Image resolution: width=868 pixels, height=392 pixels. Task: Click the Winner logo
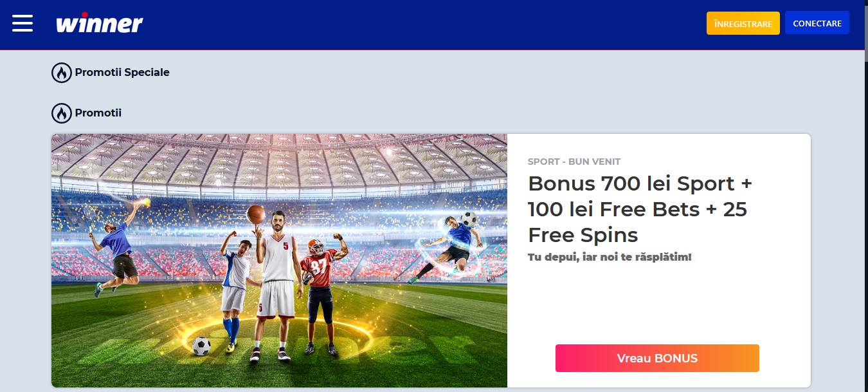click(x=99, y=23)
